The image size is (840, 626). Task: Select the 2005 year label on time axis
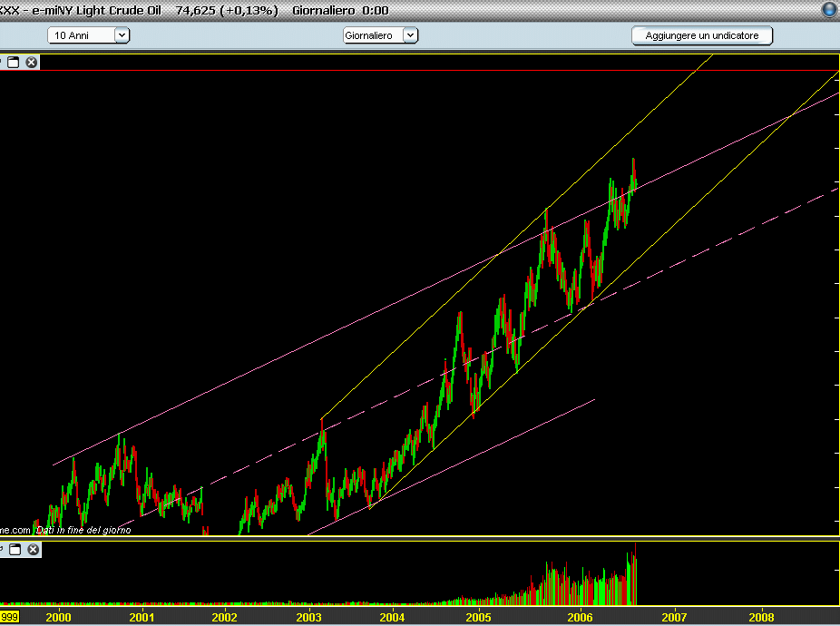click(x=478, y=618)
